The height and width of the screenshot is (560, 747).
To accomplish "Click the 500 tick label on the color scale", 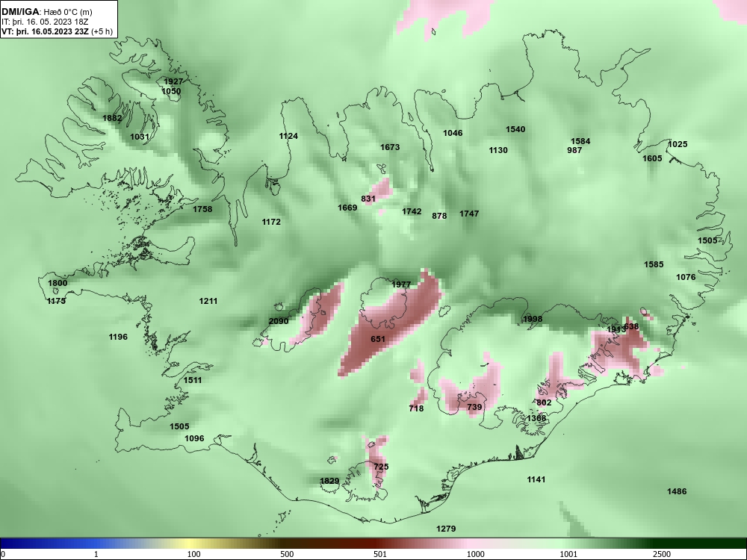I will (287, 554).
